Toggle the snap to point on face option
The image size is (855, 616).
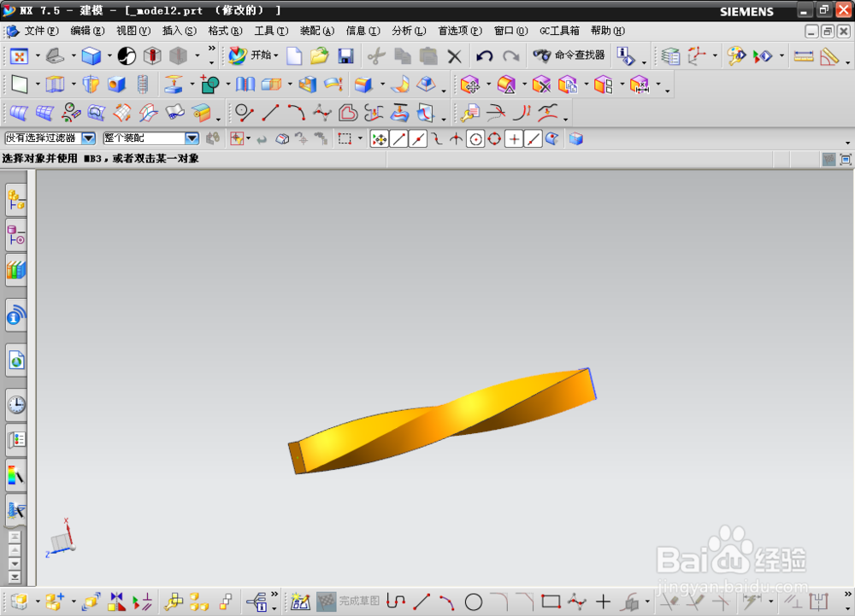coord(551,139)
